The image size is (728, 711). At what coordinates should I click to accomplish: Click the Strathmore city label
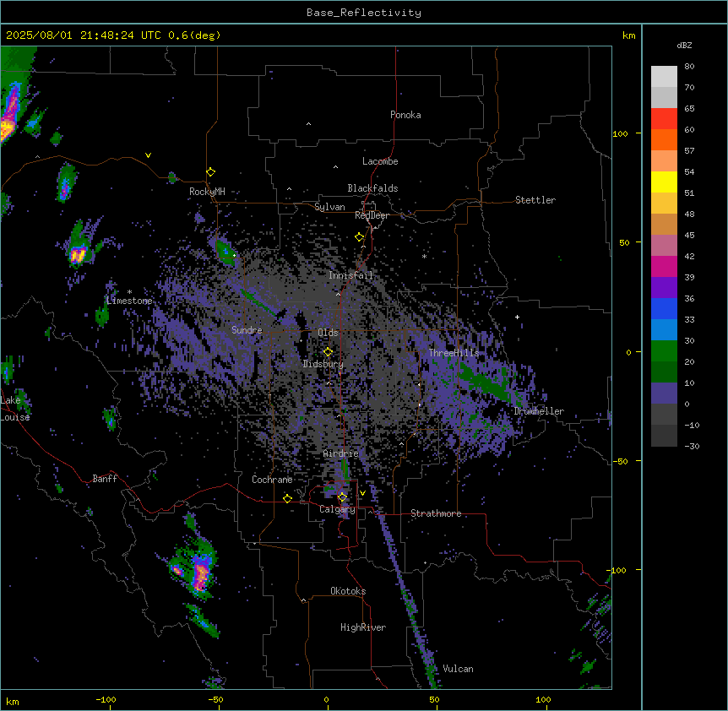click(x=436, y=513)
